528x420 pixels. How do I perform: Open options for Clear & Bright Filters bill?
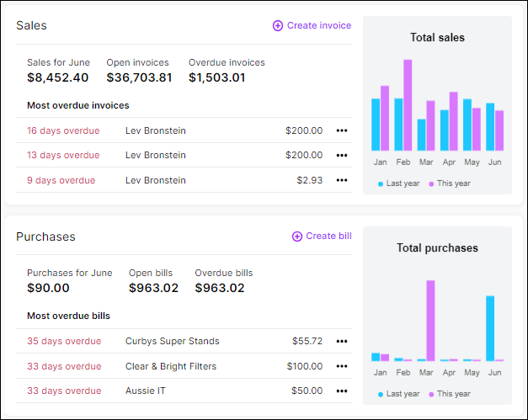tap(341, 366)
